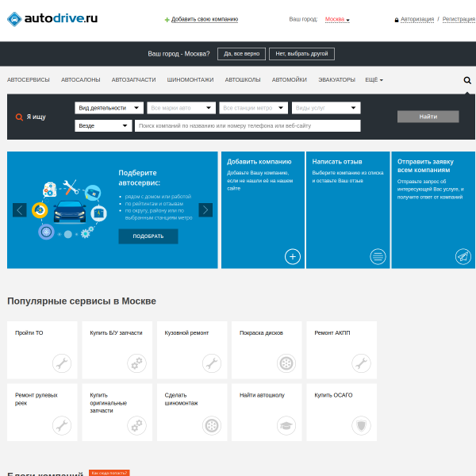This screenshot has width=476, height=476.
Task: Select the Покраска дисков label
Action: click(261, 333)
